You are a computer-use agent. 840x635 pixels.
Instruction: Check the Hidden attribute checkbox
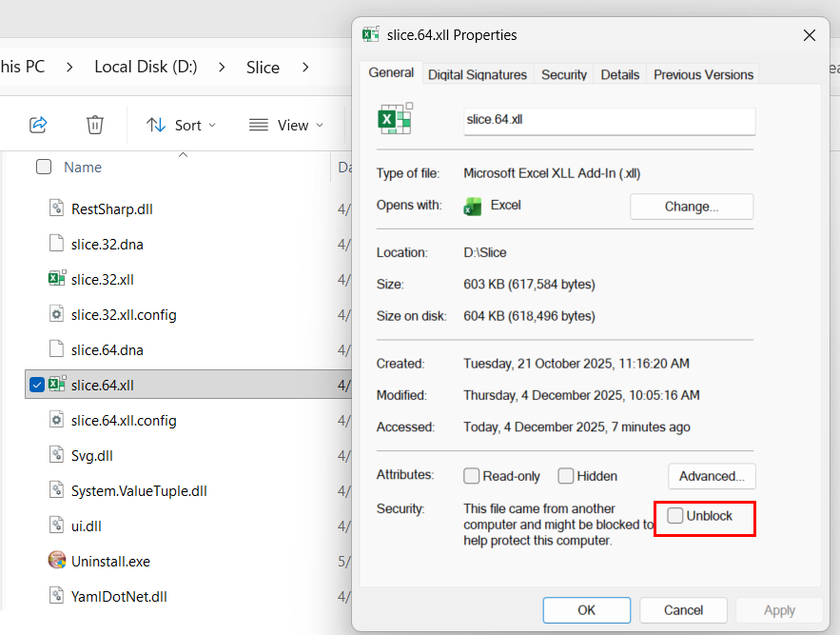[x=566, y=476]
